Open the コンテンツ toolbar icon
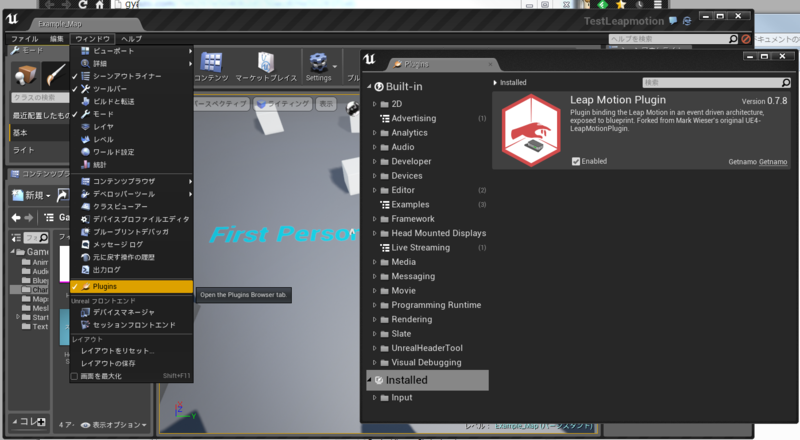Image resolution: width=800 pixels, height=440 pixels. 211,67
